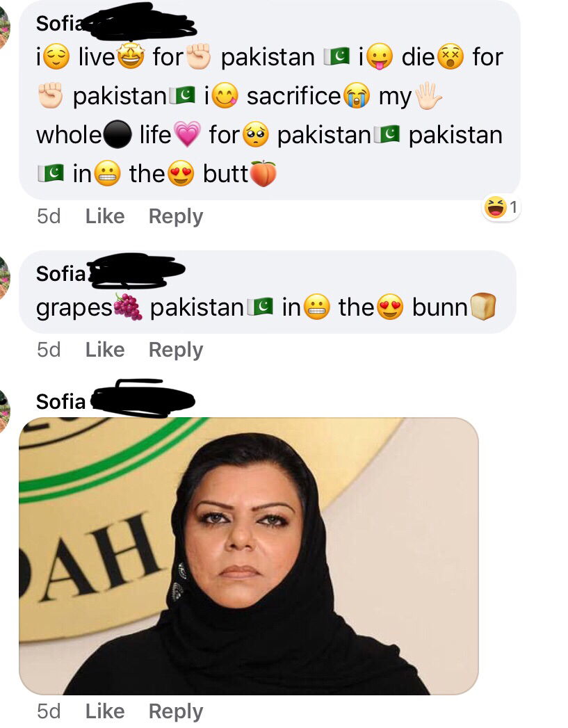Viewport: 568px width, 728px height.
Task: Reply to the photo comment
Action: (176, 711)
